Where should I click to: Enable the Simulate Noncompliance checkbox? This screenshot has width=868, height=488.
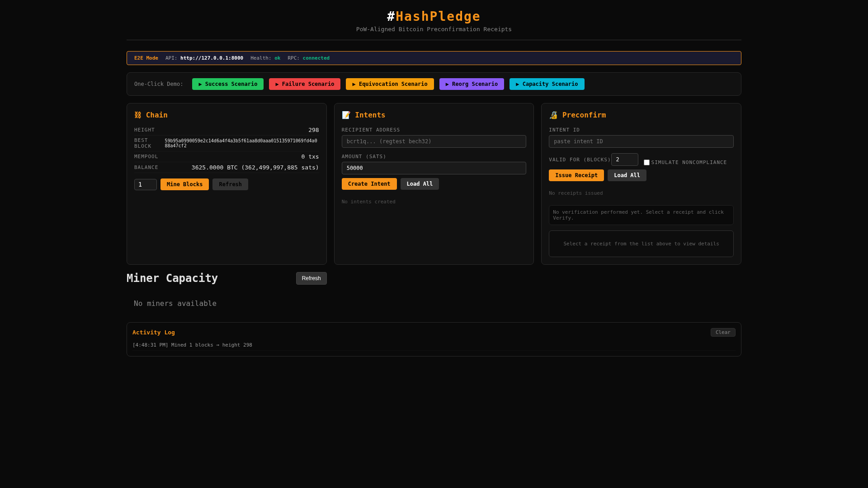coord(646,163)
